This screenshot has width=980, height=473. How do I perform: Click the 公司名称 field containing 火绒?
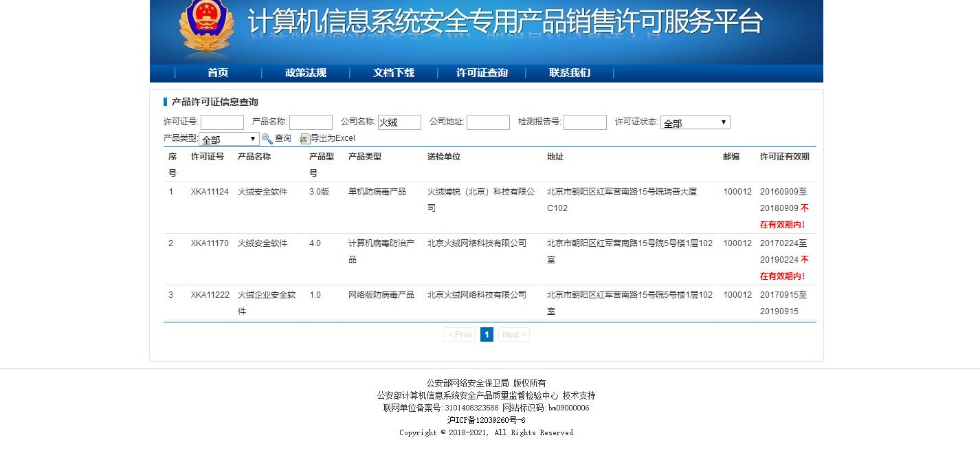pos(399,122)
